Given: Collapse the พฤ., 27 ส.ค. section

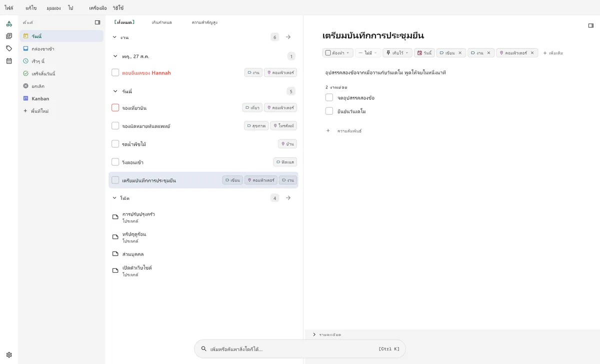Looking at the screenshot, I should tap(114, 56).
